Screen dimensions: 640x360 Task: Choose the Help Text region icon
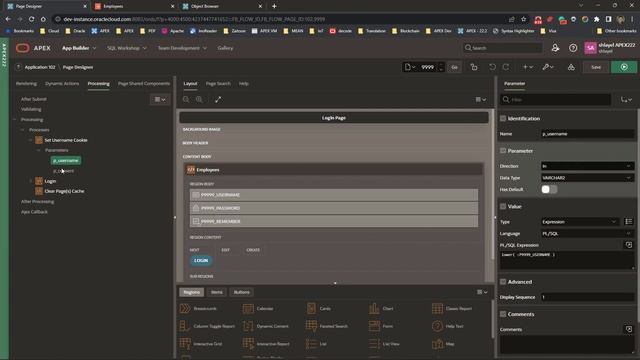coord(438,326)
